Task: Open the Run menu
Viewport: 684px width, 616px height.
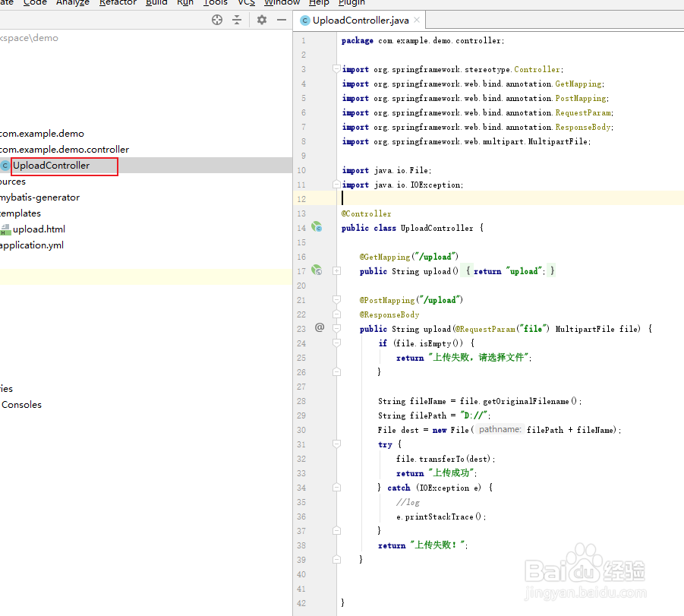Action: coord(184,4)
